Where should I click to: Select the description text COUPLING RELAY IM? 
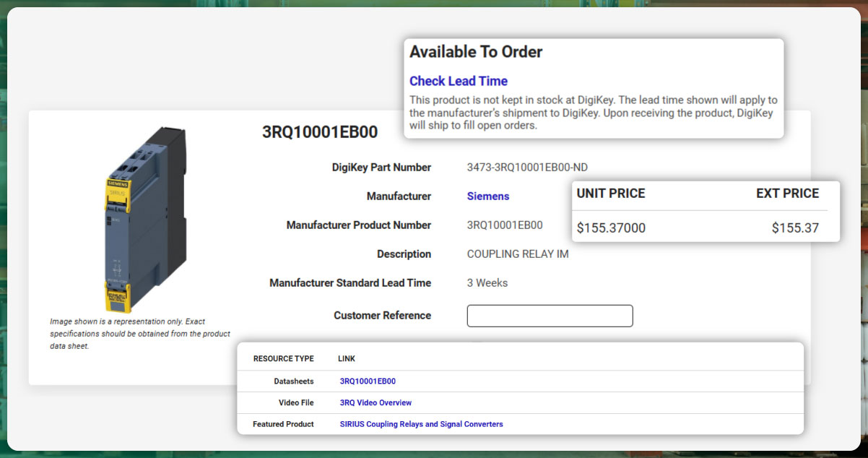pos(518,254)
